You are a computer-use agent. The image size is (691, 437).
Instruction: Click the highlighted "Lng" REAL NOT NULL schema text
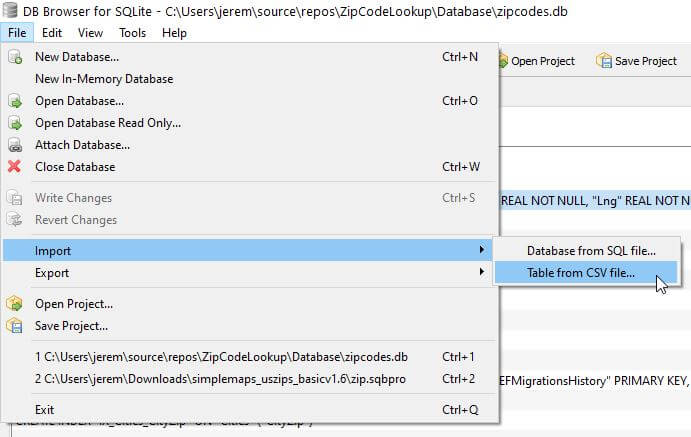(x=595, y=201)
